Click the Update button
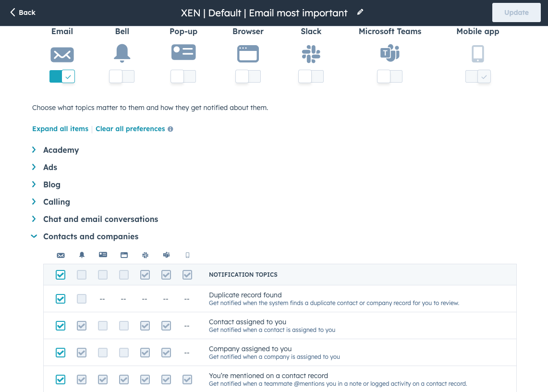The width and height of the screenshot is (548, 392). (516, 12)
